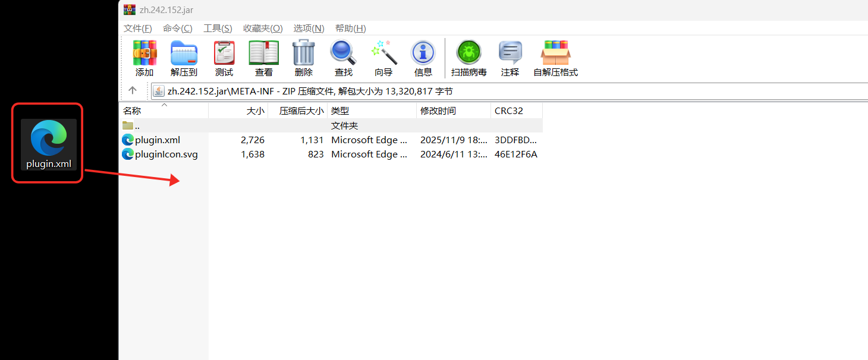Start 扫描病毒 virus scan icon
This screenshot has height=360, width=868.
[x=468, y=58]
